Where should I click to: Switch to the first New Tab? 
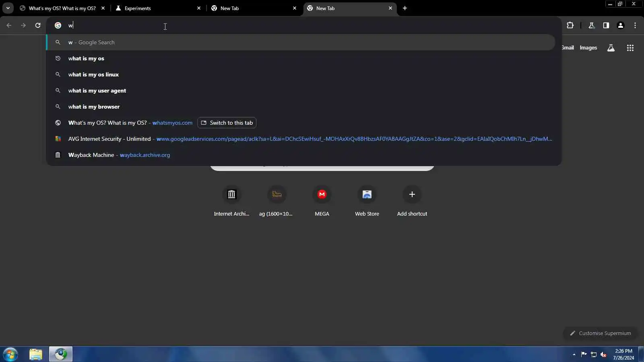pyautogui.click(x=253, y=8)
